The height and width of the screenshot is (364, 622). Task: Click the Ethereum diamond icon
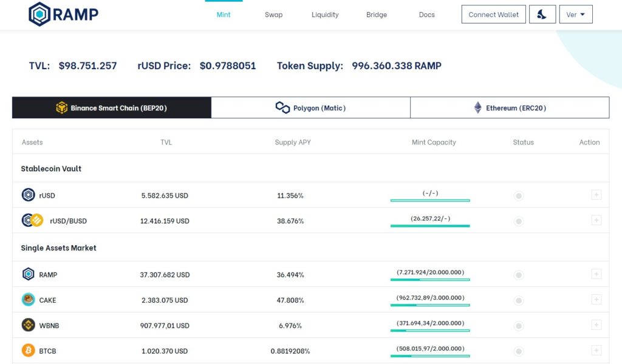click(478, 108)
